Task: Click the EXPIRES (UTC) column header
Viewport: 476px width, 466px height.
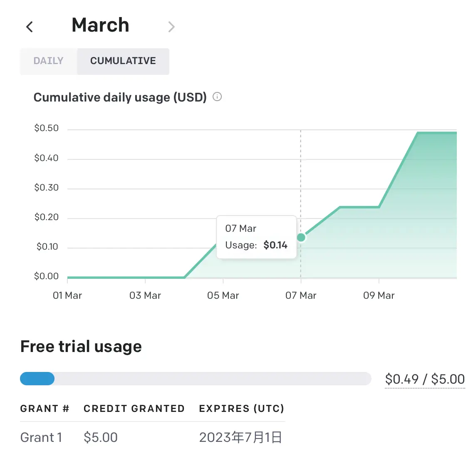Action: tap(241, 409)
